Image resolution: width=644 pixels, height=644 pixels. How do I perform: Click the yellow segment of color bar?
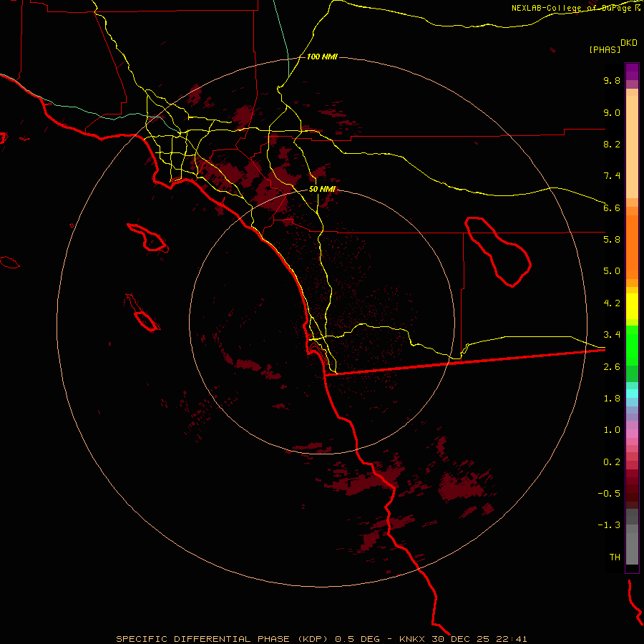point(632,306)
